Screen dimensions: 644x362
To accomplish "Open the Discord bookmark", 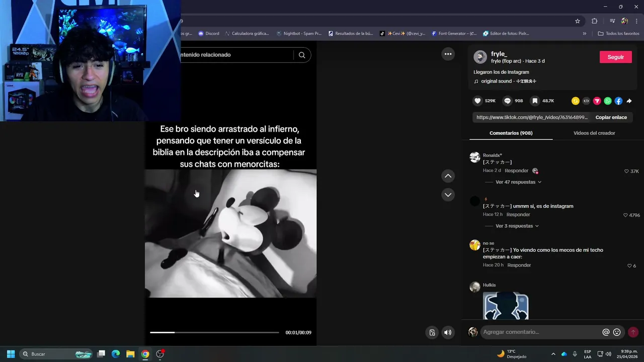I will coord(209,34).
